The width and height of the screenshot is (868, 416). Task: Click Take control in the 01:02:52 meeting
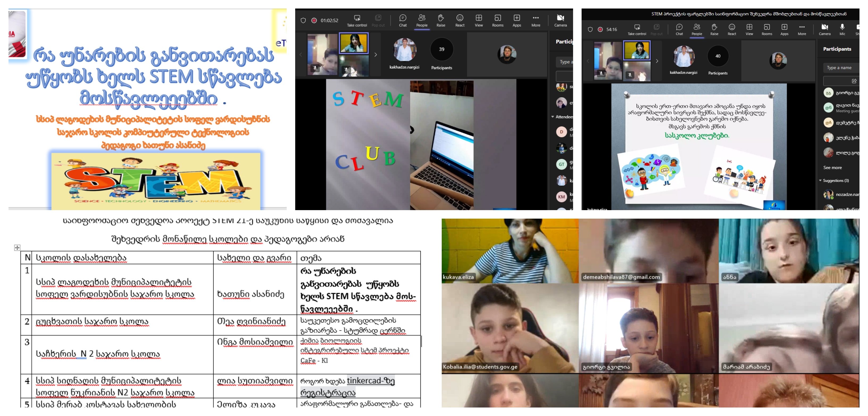[x=357, y=20]
